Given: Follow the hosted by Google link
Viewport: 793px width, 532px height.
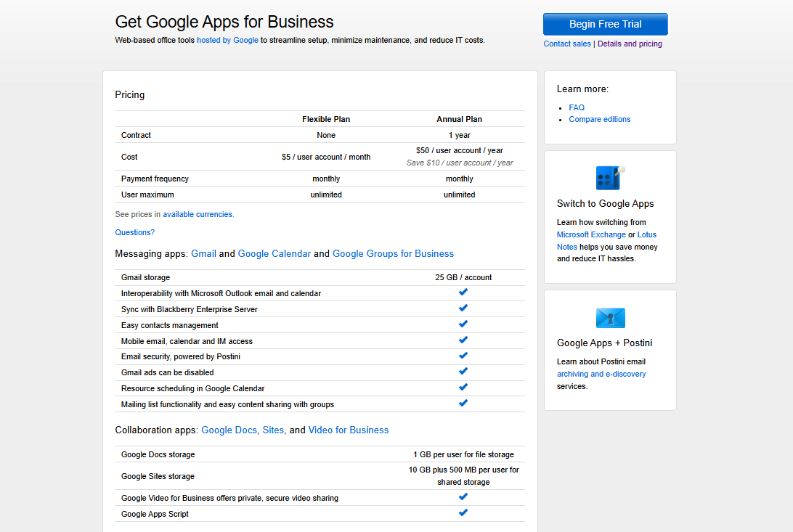Looking at the screenshot, I should [227, 41].
